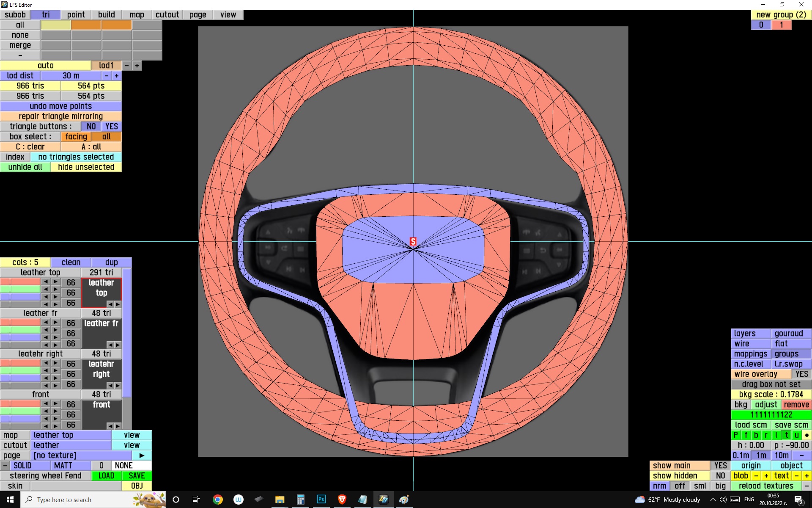The image size is (812, 508).
Task: Click the Chrome icon in the taskbar
Action: click(x=218, y=500)
